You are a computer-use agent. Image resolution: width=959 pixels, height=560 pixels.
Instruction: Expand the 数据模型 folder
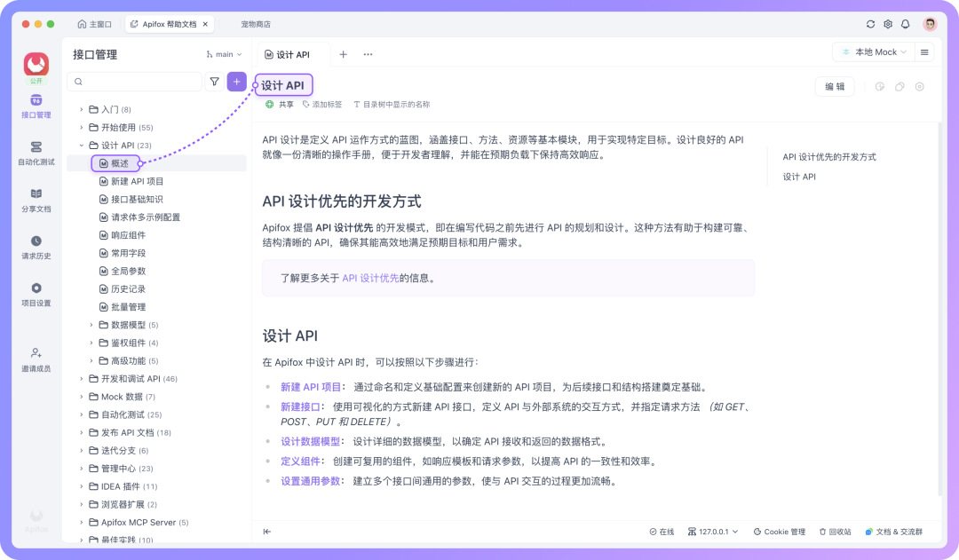(91, 325)
